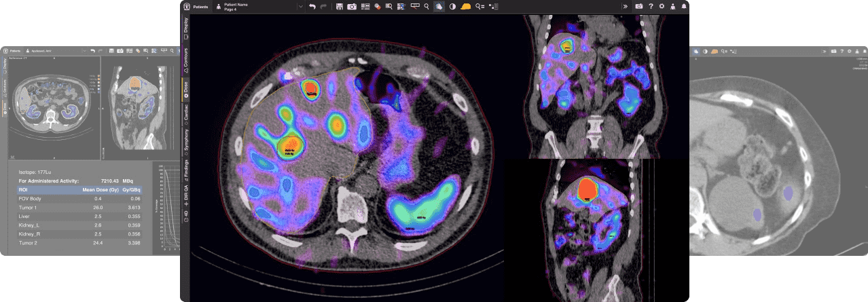This screenshot has height=302, width=868.
Task: Click the floppy-disk save icon
Action: pyautogui.click(x=340, y=6)
